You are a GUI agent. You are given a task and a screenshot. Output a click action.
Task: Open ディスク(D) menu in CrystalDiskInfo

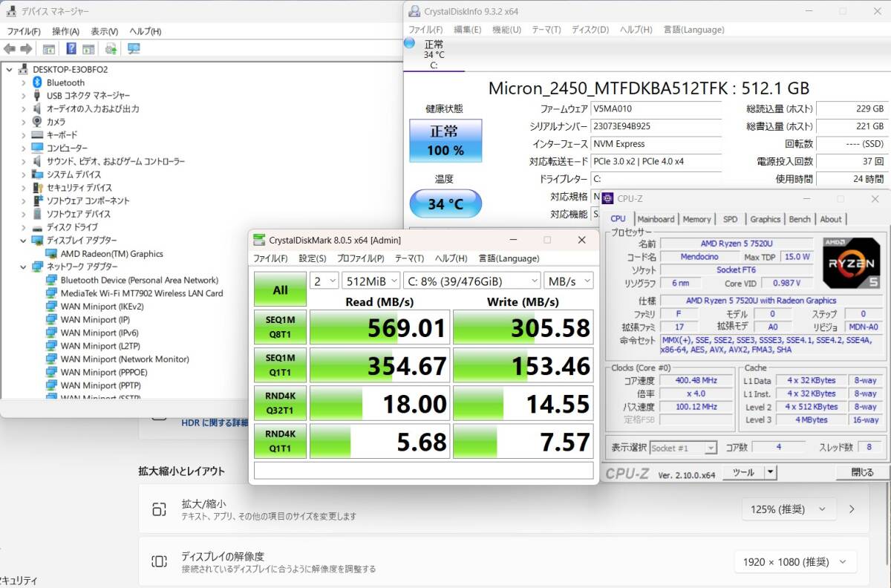pyautogui.click(x=590, y=30)
